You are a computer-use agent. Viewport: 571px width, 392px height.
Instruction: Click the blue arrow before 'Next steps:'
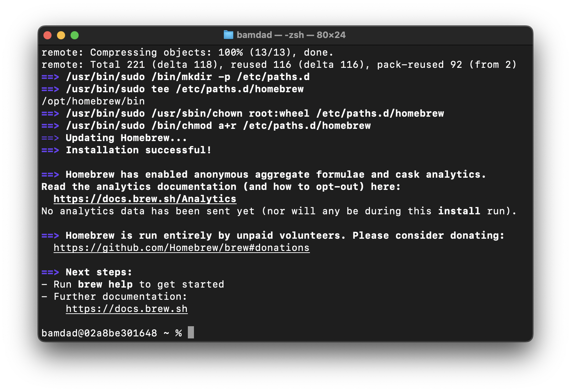pyautogui.click(x=50, y=272)
